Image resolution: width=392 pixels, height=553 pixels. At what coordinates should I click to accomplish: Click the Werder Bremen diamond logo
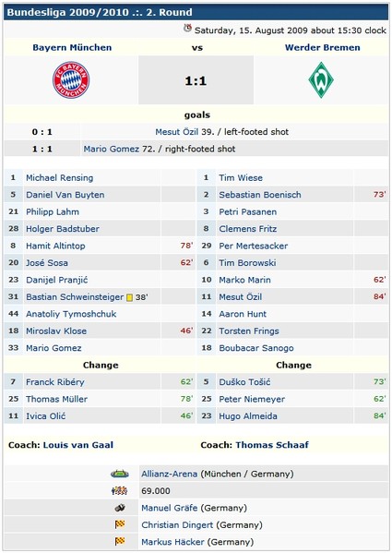(x=321, y=79)
